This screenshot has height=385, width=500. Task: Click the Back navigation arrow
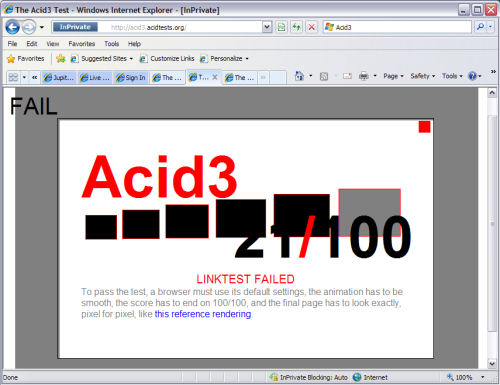(x=12, y=27)
